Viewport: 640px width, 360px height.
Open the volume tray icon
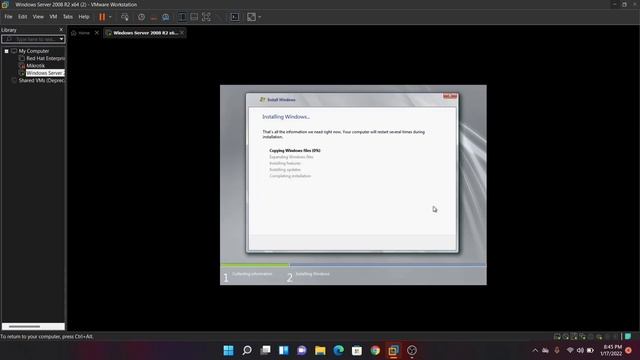[580, 350]
